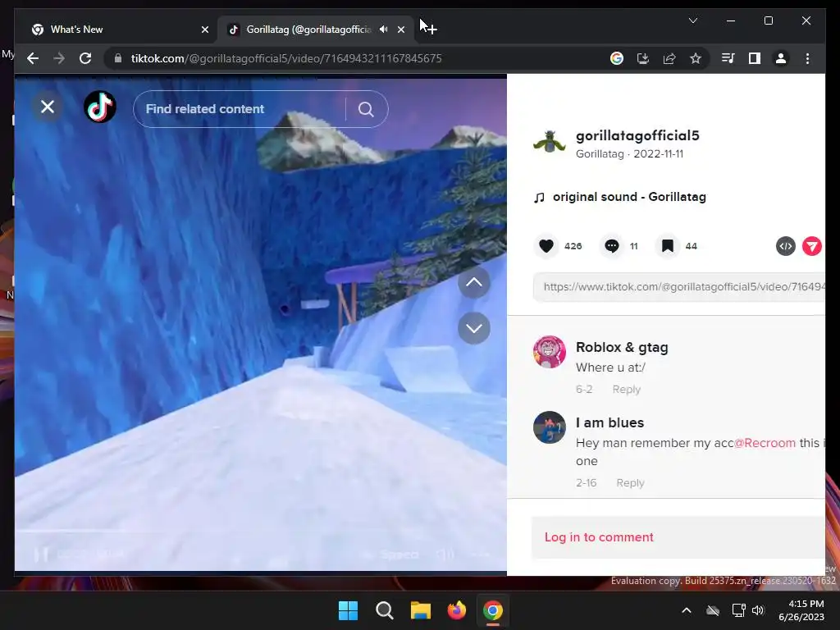Open Windows Start menu
This screenshot has width=840, height=630.
tap(348, 610)
